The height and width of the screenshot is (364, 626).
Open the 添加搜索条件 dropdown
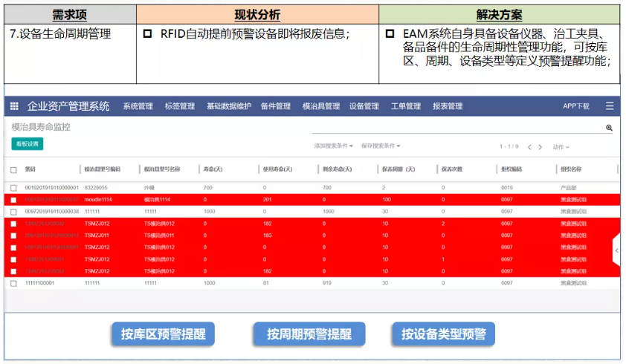coord(333,146)
